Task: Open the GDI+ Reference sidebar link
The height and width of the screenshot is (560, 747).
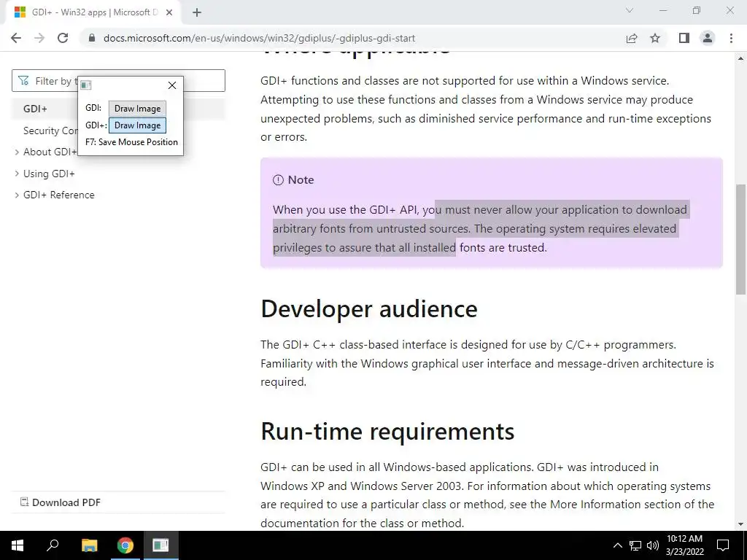Action: (58, 195)
